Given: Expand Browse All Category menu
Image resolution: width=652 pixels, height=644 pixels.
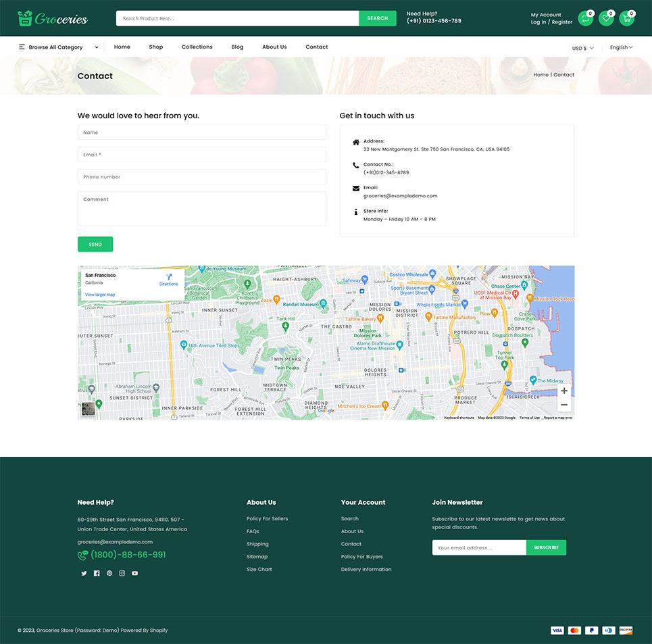Looking at the screenshot, I should click(59, 47).
